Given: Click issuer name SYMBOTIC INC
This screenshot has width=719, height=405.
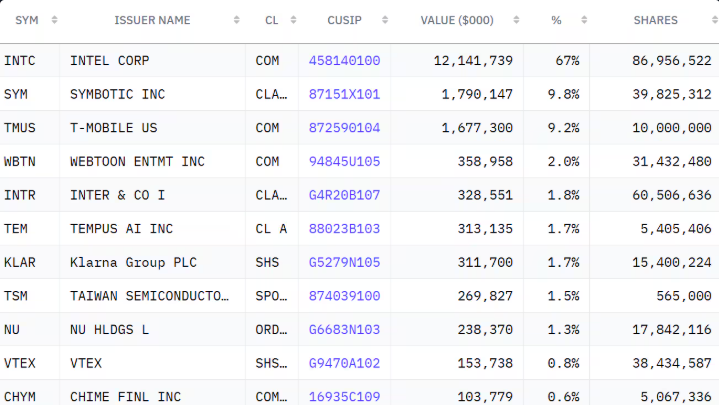Looking at the screenshot, I should [117, 94].
